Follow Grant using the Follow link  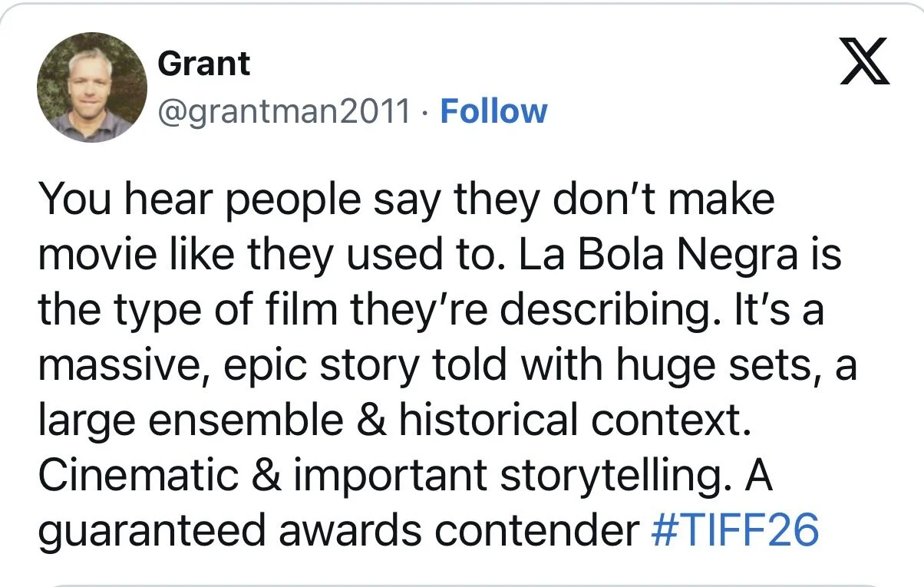493,111
